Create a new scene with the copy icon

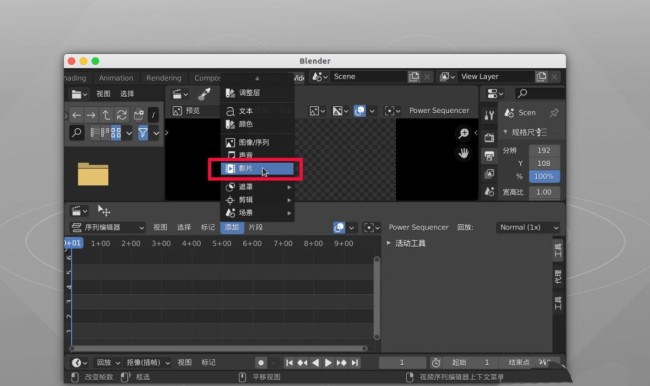[x=414, y=77]
